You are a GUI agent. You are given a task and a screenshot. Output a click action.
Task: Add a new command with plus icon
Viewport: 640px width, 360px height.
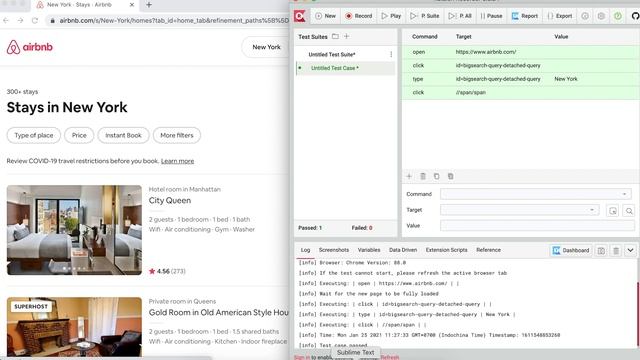(409, 176)
